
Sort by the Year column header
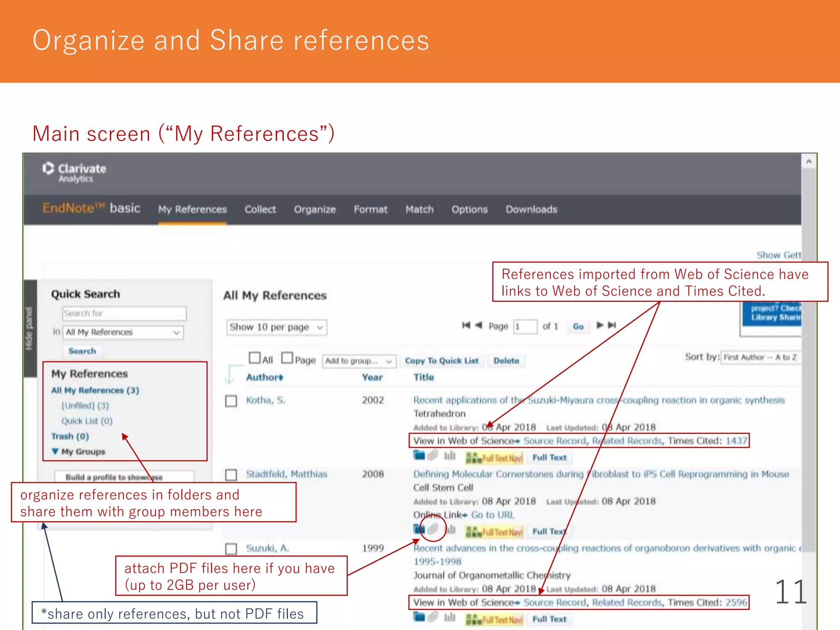[372, 377]
